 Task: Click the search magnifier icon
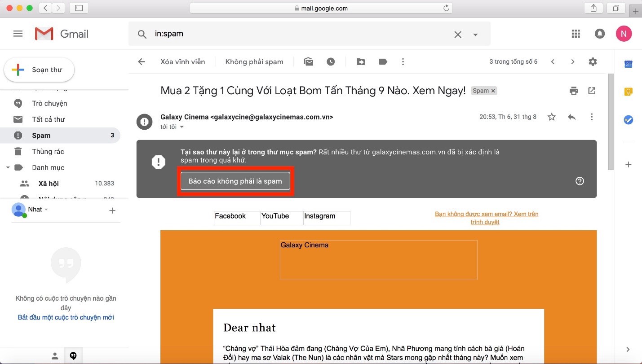(142, 34)
